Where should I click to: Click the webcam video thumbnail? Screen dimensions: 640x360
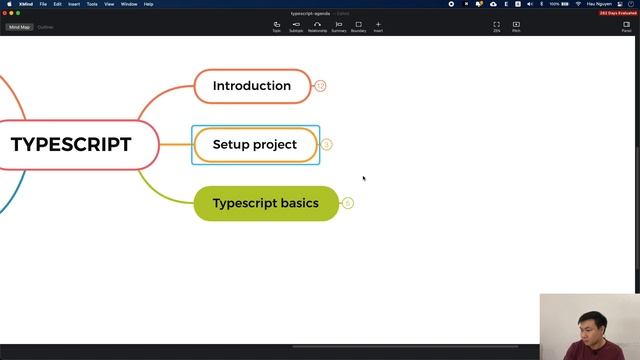coord(589,327)
